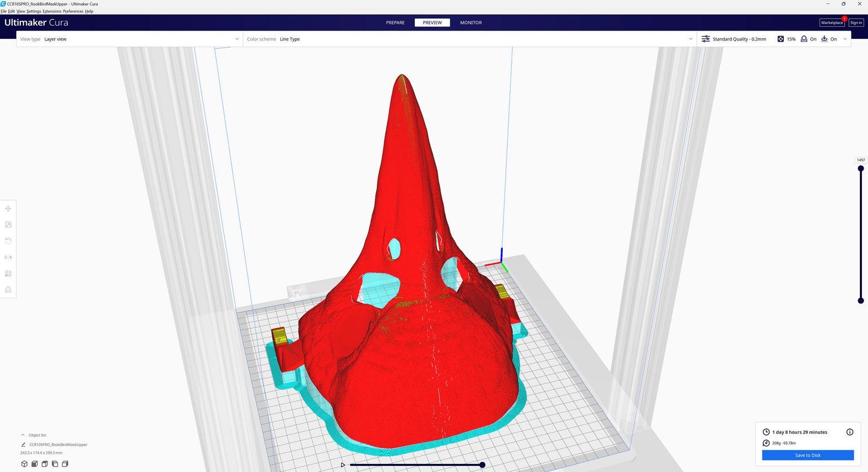Collapse the Object list
Viewport: 868px width, 472px height.
click(x=23, y=435)
